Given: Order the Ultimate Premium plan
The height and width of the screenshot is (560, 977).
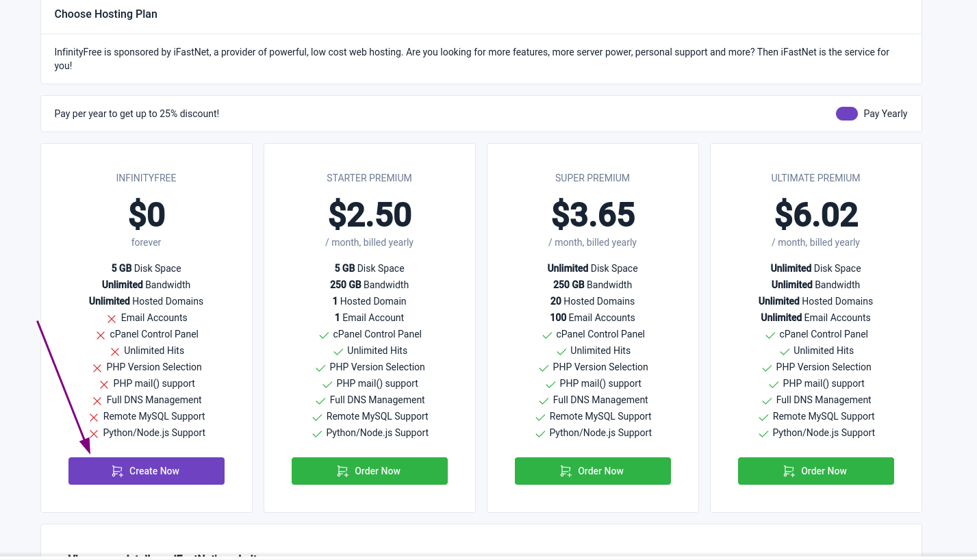Looking at the screenshot, I should (816, 471).
